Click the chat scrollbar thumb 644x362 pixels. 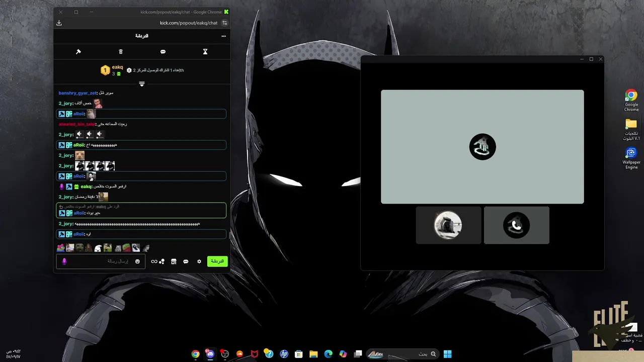pyautogui.click(x=229, y=234)
